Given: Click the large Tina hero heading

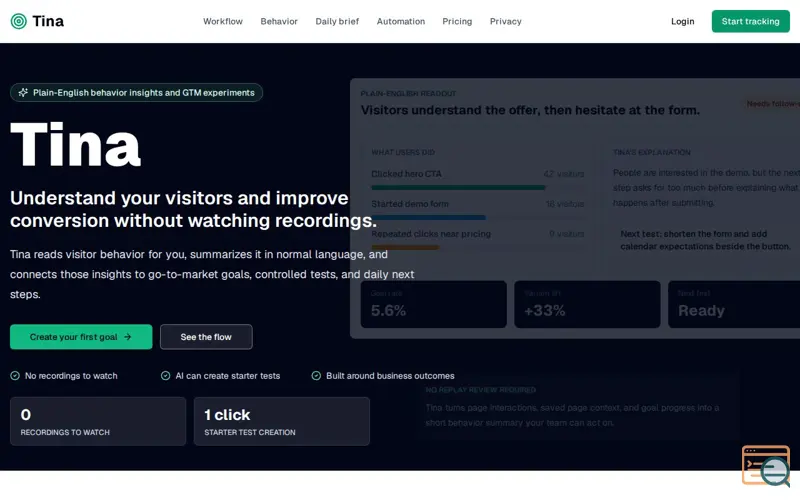Looking at the screenshot, I should (75, 145).
